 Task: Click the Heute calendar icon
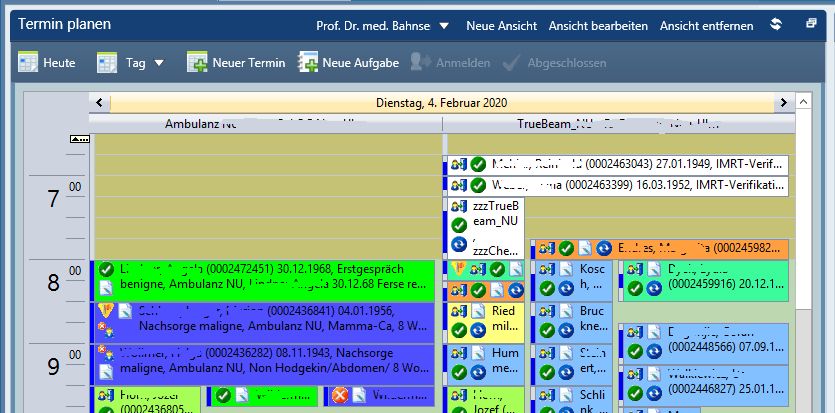(x=27, y=63)
